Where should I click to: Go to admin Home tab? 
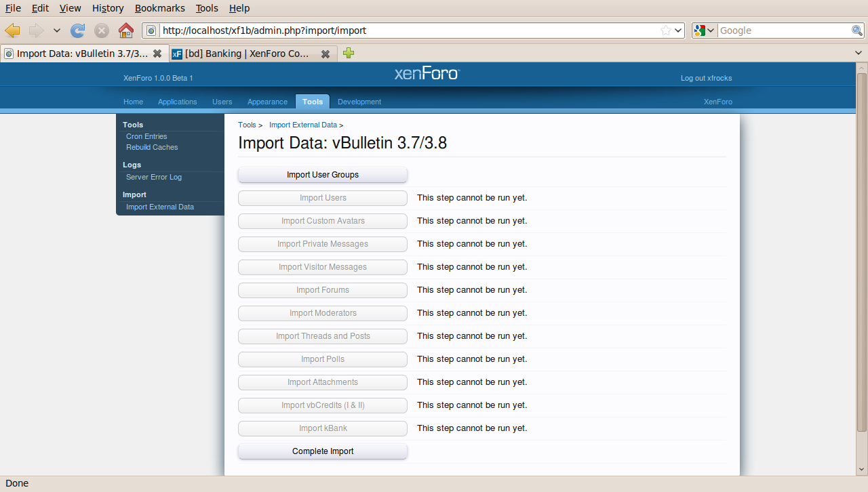pos(133,102)
